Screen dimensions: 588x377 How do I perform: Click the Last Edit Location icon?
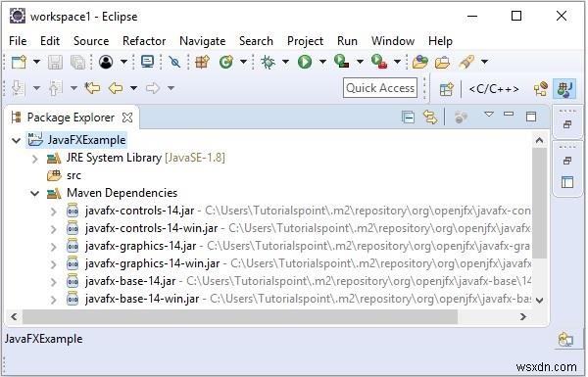(x=92, y=88)
